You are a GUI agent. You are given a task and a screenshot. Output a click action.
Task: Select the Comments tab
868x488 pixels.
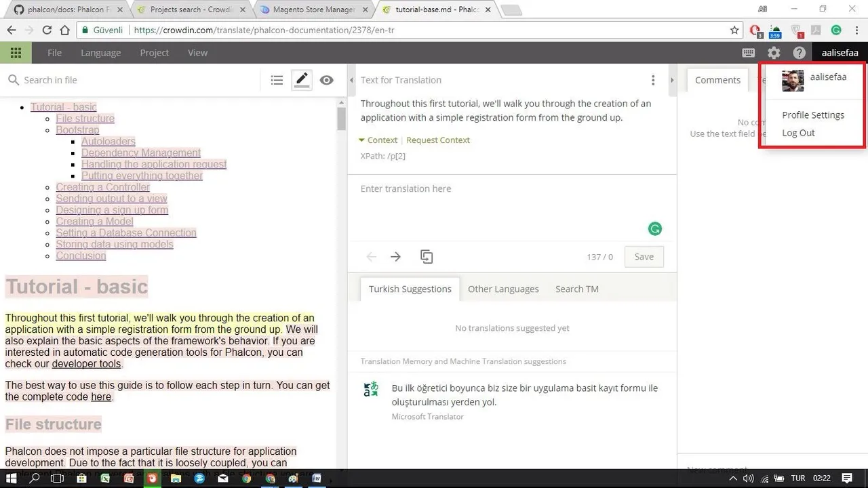pos(717,80)
